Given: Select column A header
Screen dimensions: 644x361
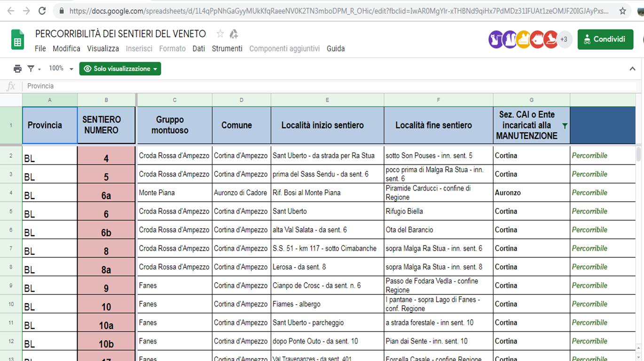Looking at the screenshot, I should pos(50,100).
